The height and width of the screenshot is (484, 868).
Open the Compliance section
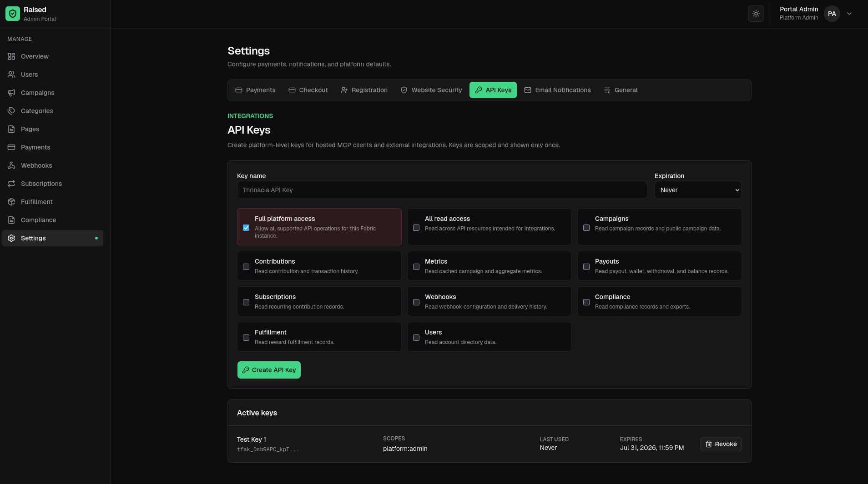coord(52,220)
